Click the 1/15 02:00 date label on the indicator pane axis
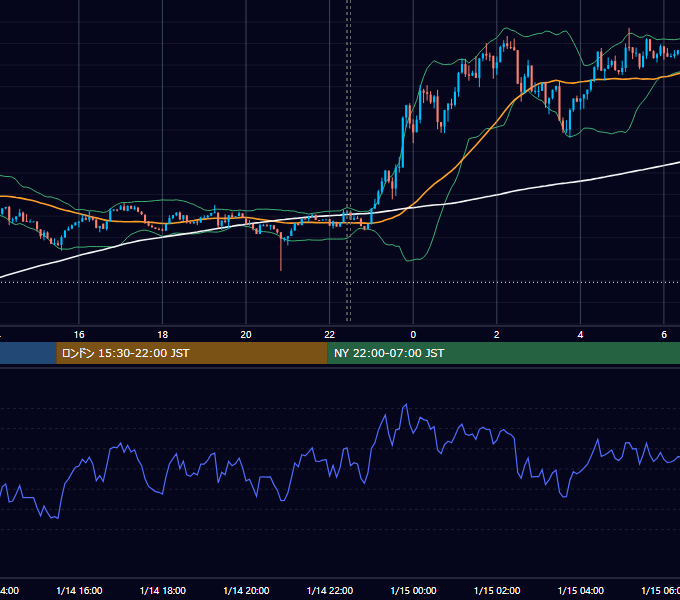The width and height of the screenshot is (680, 600). [497, 591]
